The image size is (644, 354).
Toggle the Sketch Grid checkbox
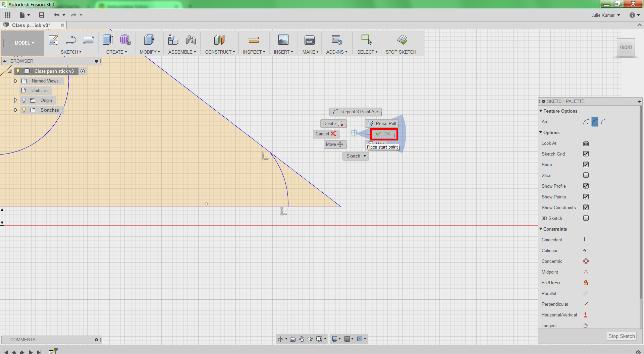click(586, 154)
